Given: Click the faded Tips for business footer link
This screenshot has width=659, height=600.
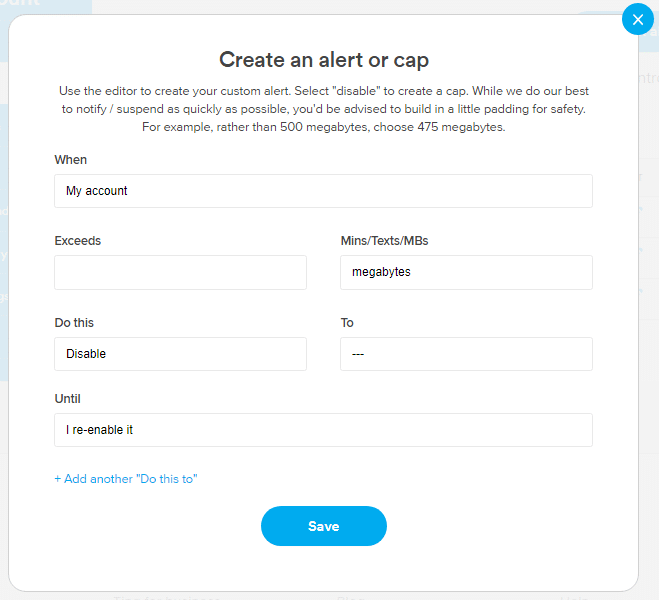Looking at the screenshot, I should click(x=166, y=597).
